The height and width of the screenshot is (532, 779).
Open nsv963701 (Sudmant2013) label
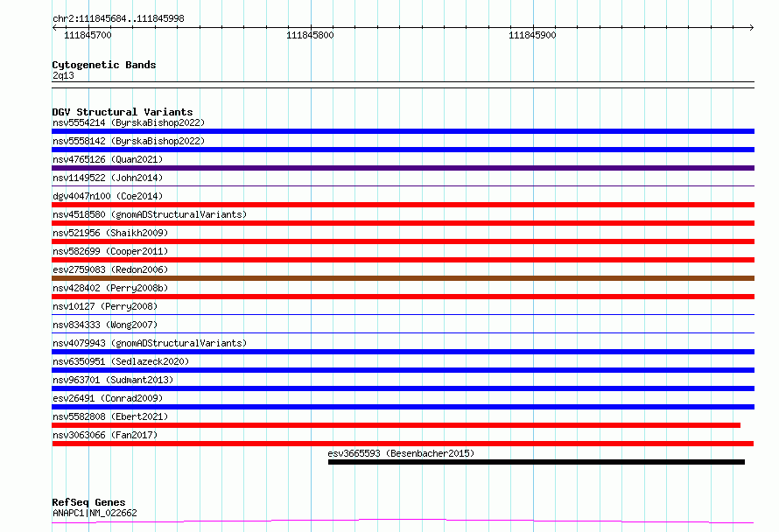click(x=113, y=380)
